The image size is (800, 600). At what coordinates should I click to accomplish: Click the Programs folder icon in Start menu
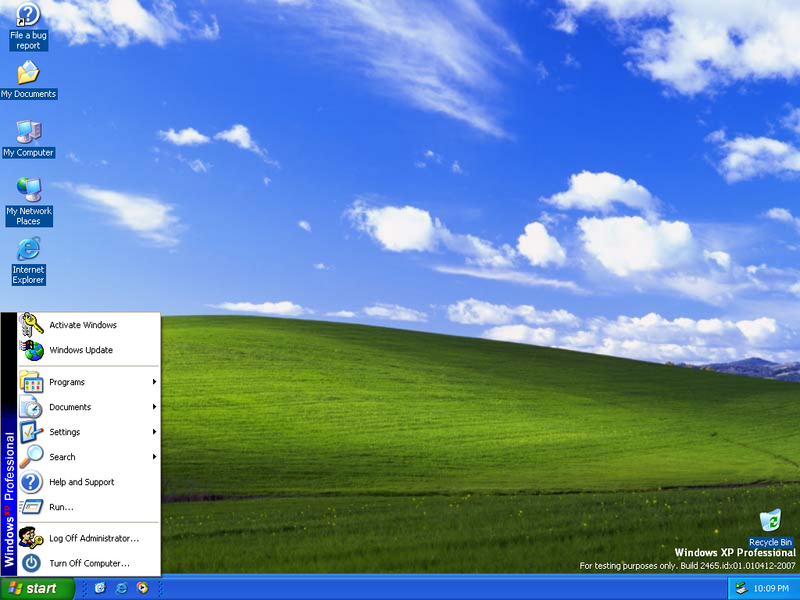[31, 382]
